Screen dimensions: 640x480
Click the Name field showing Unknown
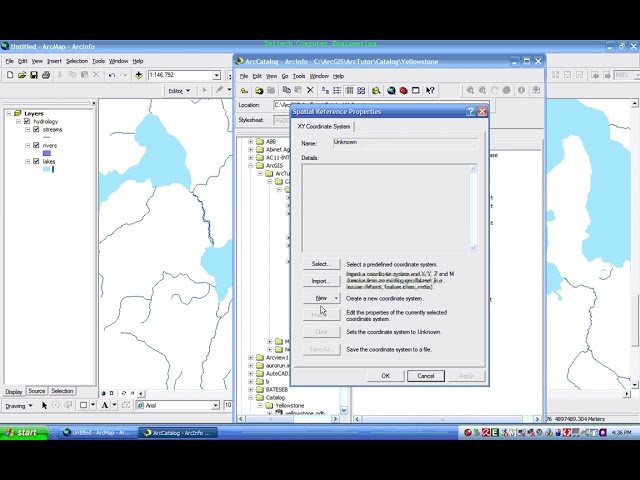tap(405, 143)
